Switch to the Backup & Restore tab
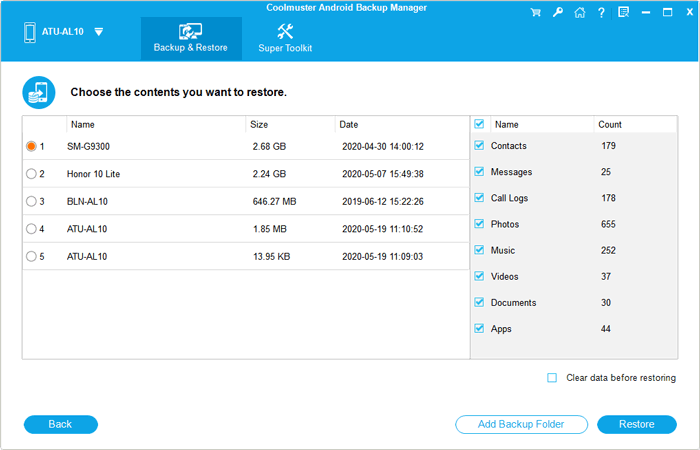 (x=191, y=39)
